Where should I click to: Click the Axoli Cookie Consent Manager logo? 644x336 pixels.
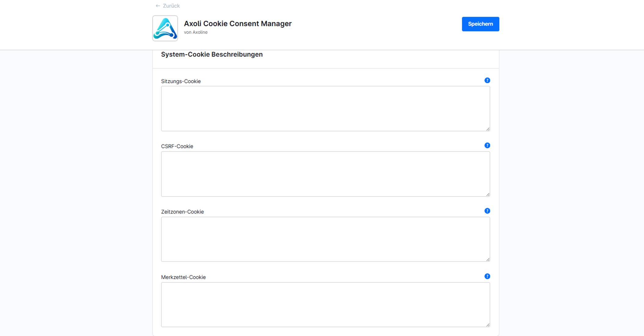coord(165,28)
